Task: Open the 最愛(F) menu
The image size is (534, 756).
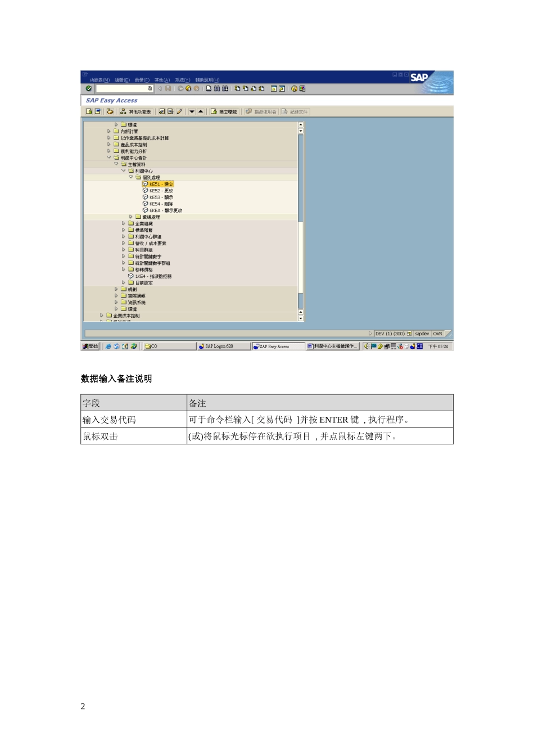Action: click(142, 80)
